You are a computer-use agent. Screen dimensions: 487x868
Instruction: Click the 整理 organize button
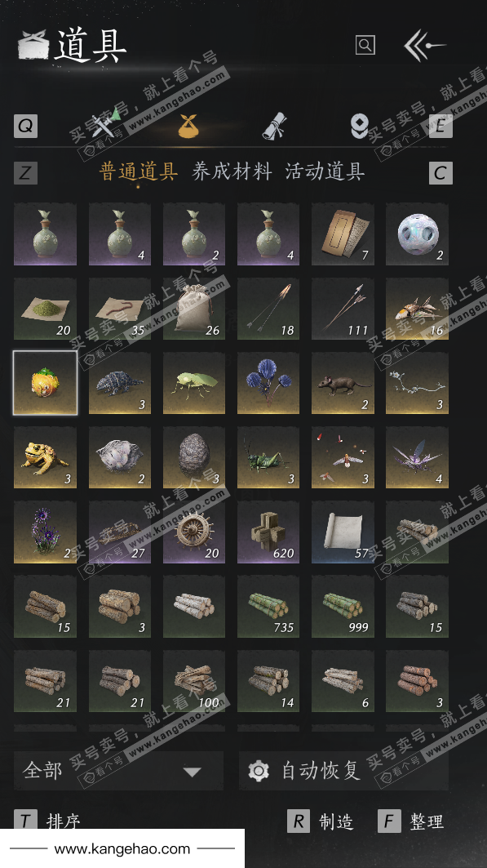[410, 821]
